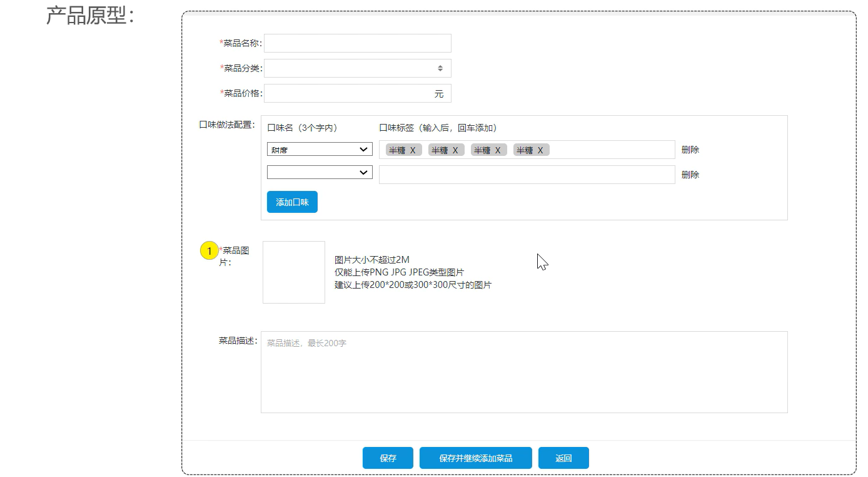Screen dimensions: 868x477
Task: Click the 保存 button
Action: [x=388, y=458]
